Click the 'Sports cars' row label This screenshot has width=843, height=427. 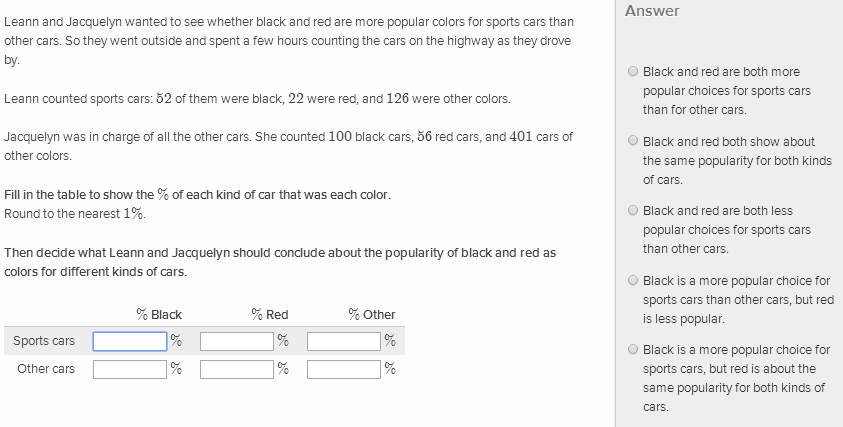coord(44,341)
